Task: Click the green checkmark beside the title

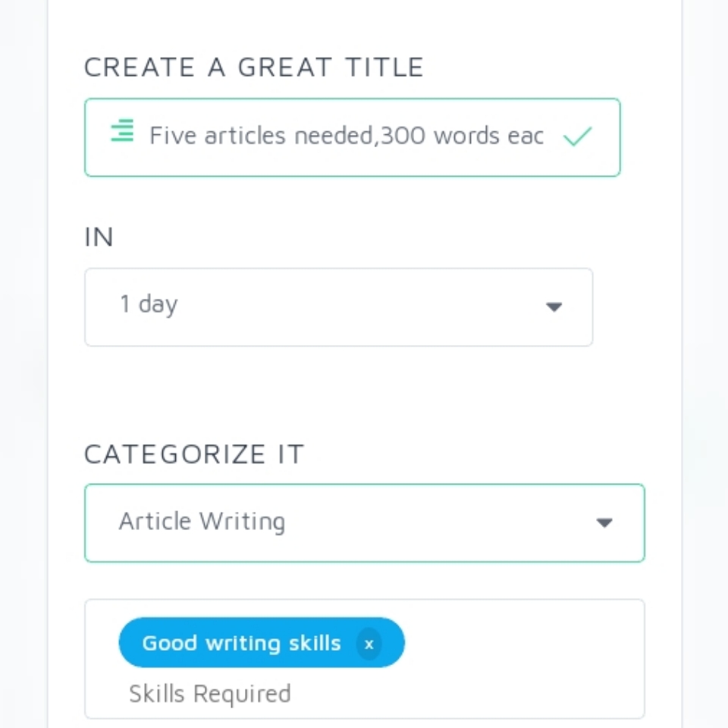Action: tap(577, 137)
